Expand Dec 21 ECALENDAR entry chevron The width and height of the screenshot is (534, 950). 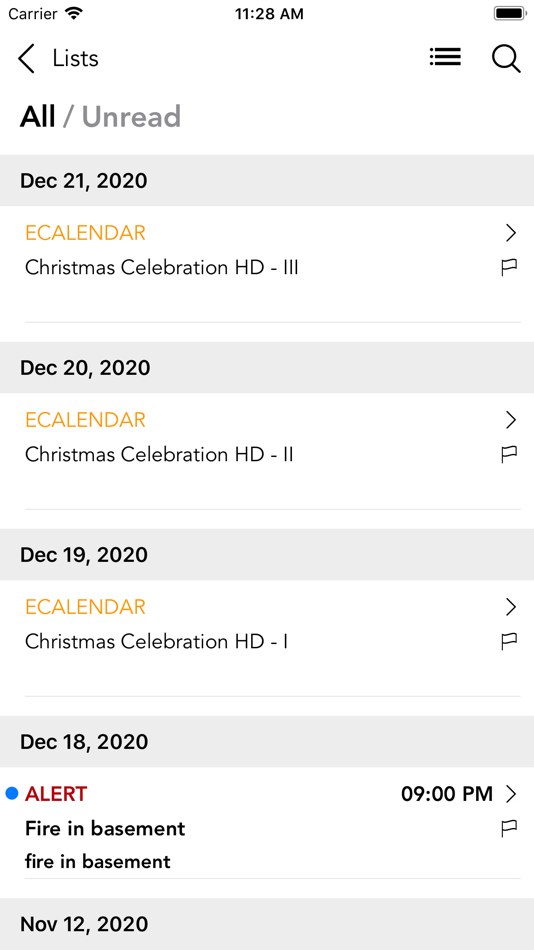pyautogui.click(x=511, y=233)
